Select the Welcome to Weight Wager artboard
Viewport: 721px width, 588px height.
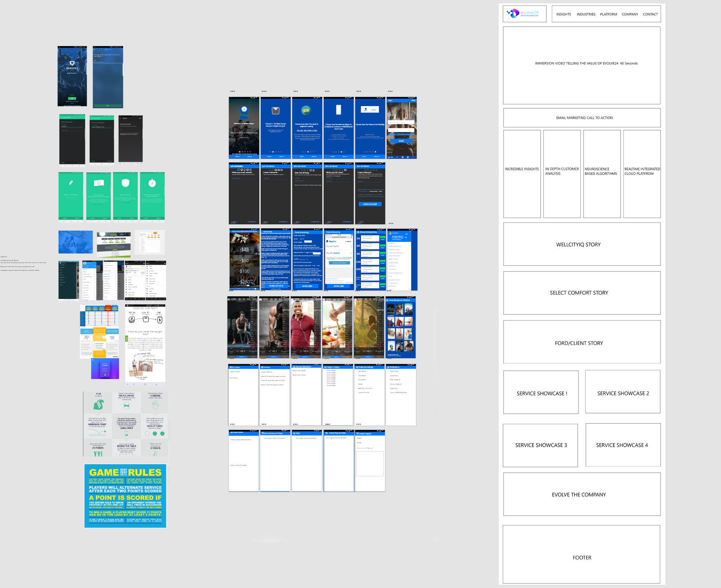pyautogui.click(x=244, y=128)
